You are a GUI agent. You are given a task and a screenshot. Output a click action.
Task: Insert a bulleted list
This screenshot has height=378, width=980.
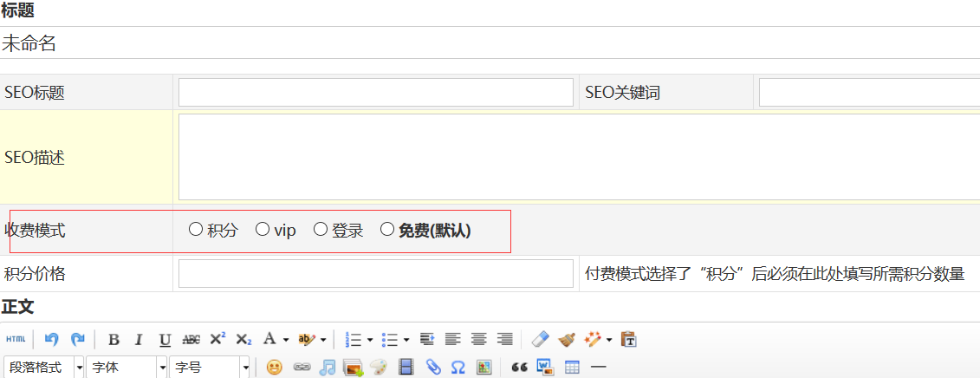tap(390, 339)
